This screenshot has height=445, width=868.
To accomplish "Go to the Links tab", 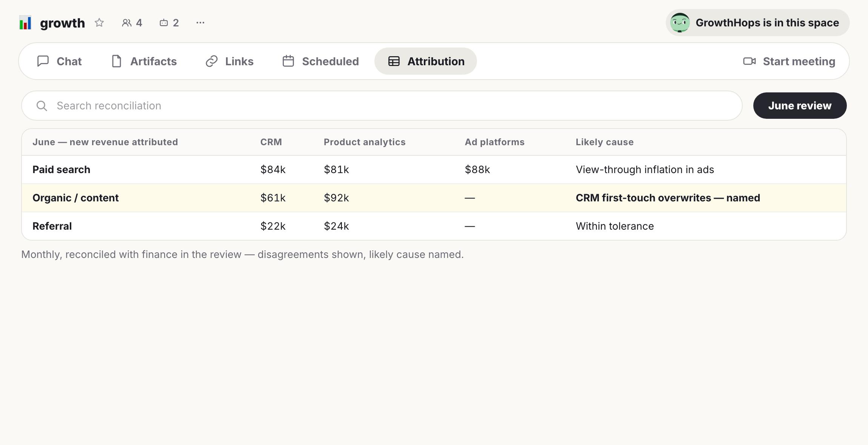I will pos(229,61).
